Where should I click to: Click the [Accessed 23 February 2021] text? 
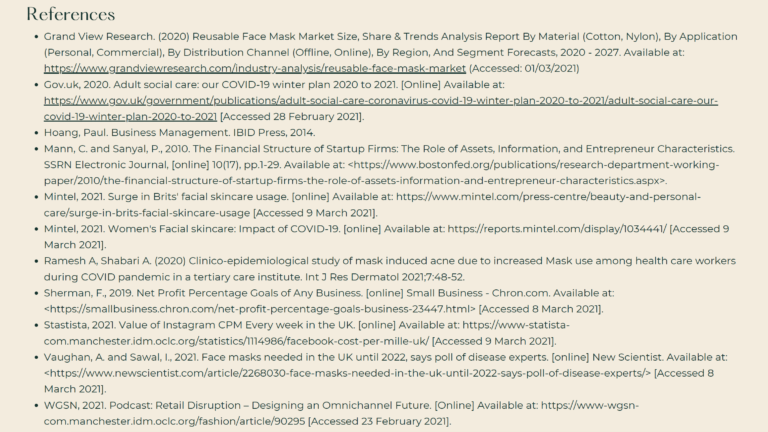tap(380, 421)
